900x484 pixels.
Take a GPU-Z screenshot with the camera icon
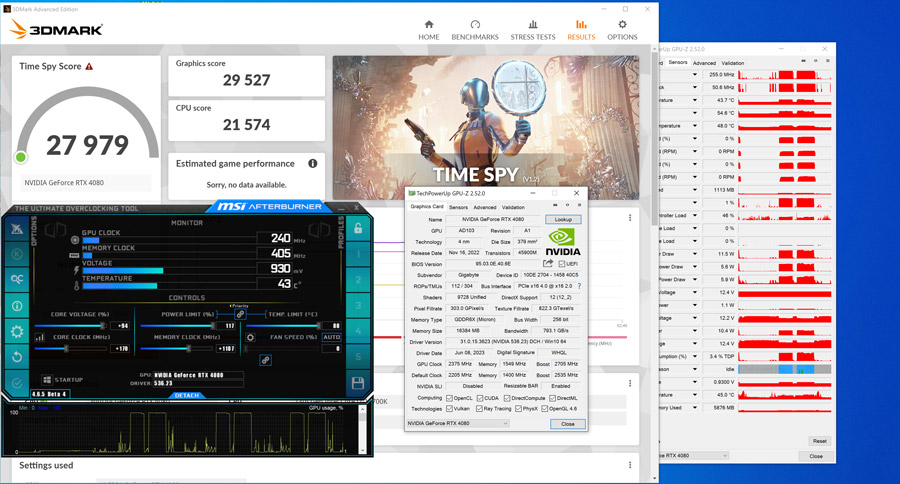click(x=555, y=205)
